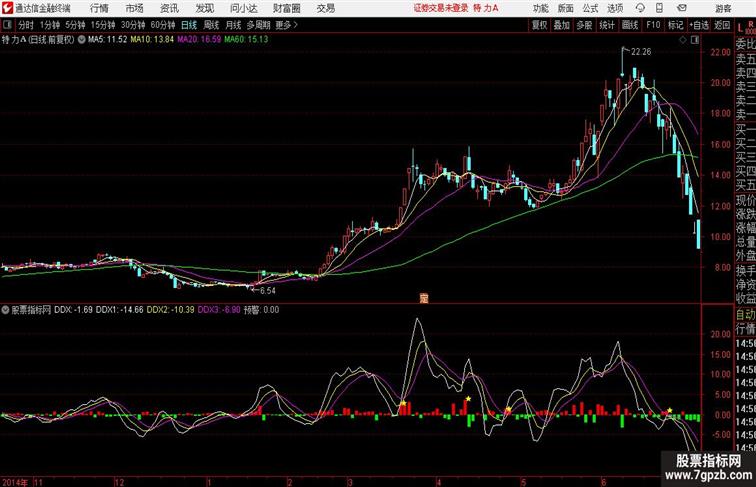The height and width of the screenshot is (487, 756).
Task: Click the 股票指标网 indicator name
Action: click(x=31, y=310)
